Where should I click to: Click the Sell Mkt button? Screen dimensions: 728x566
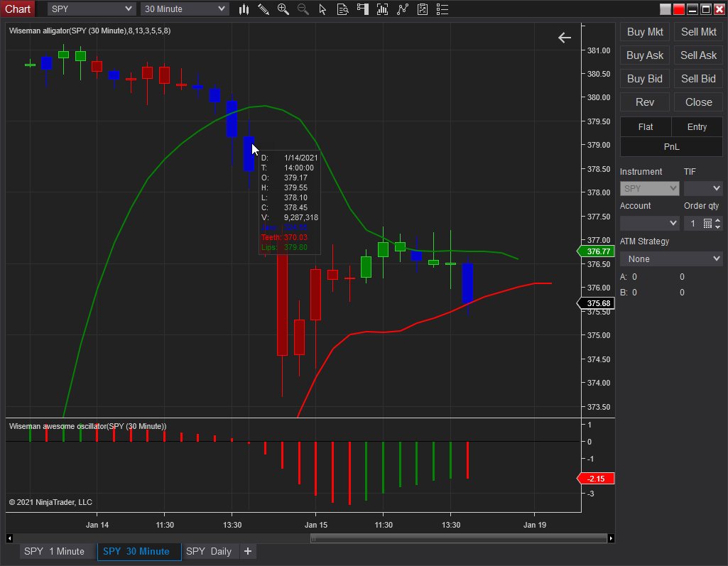click(x=698, y=32)
